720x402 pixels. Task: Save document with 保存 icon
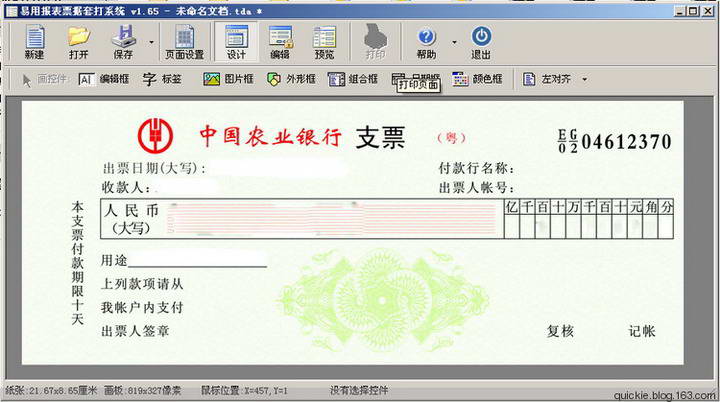123,42
